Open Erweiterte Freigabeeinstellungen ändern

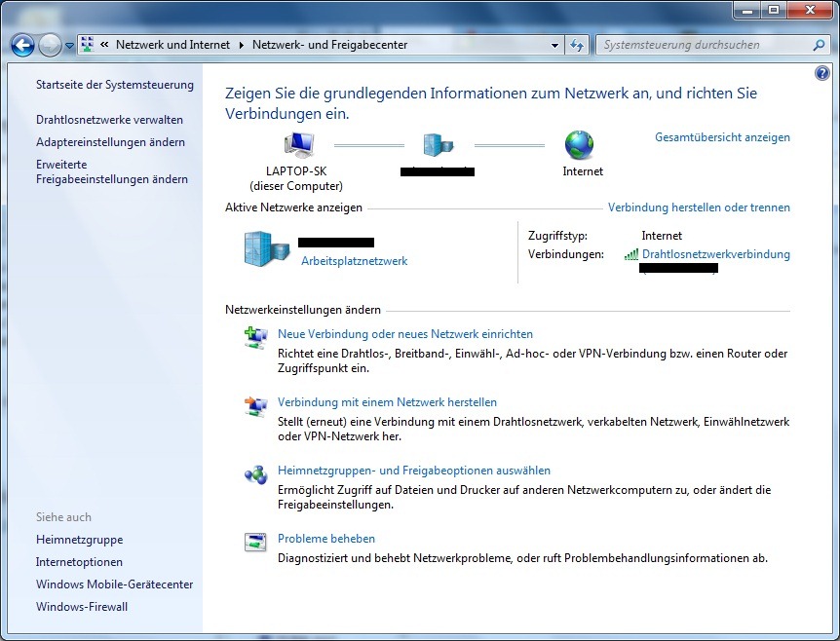[x=111, y=171]
